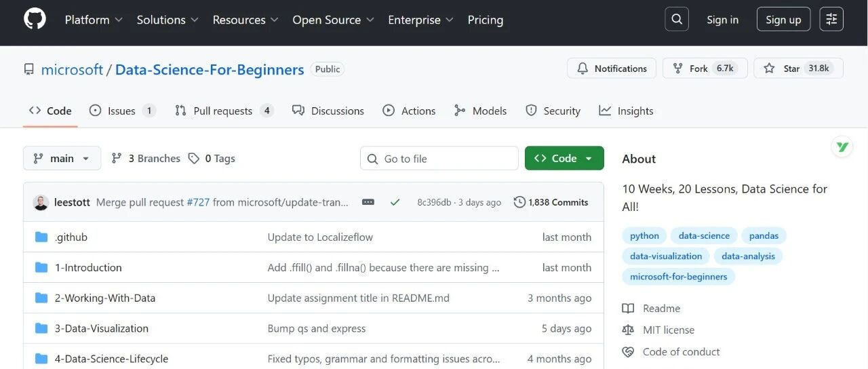Image resolution: width=868 pixels, height=369 pixels.
Task: Open the 1,838 Commits history link
Action: (x=551, y=202)
